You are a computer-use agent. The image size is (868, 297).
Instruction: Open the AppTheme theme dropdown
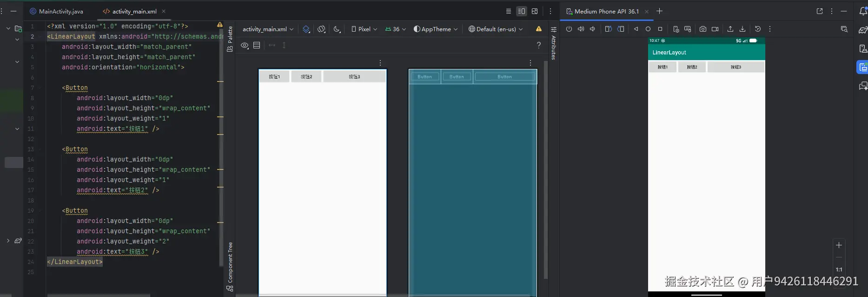(436, 29)
